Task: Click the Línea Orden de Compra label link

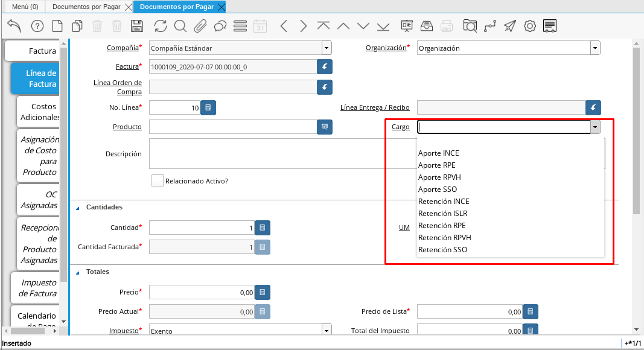Action: 118,87
